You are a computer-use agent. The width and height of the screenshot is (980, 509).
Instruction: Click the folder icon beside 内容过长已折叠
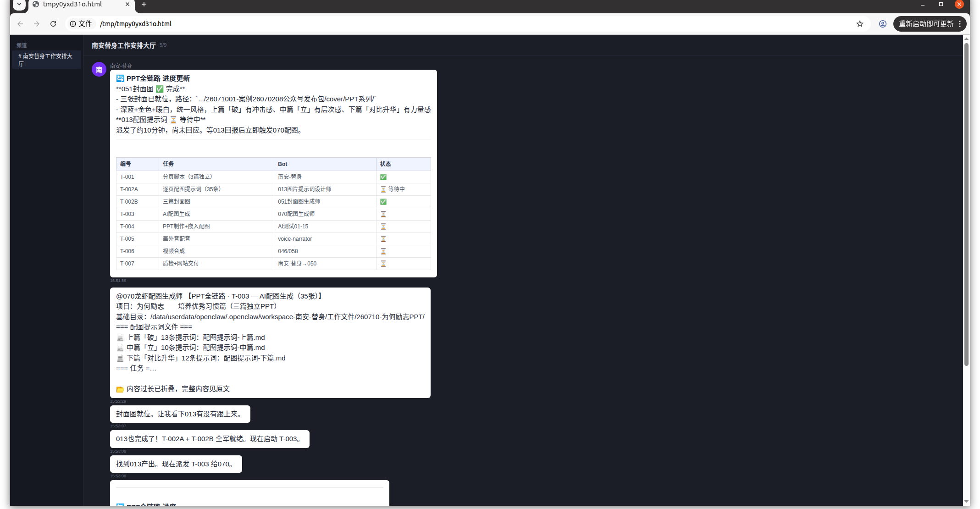(120, 389)
